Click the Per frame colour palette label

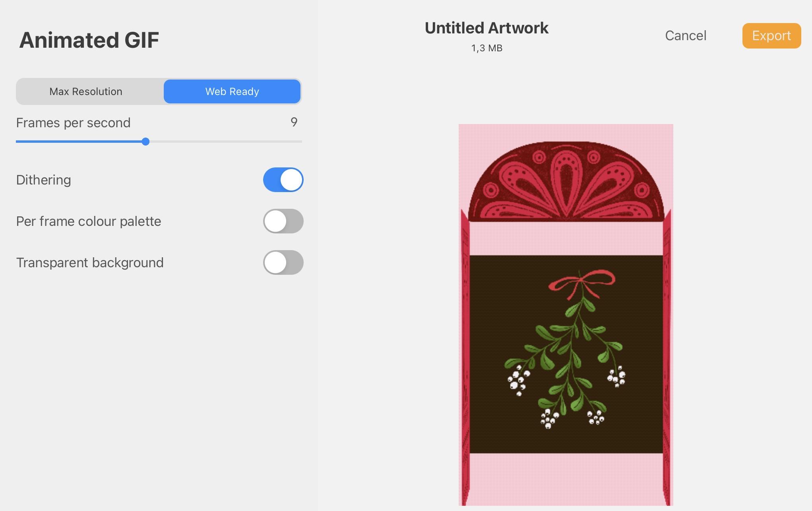pyautogui.click(x=89, y=221)
